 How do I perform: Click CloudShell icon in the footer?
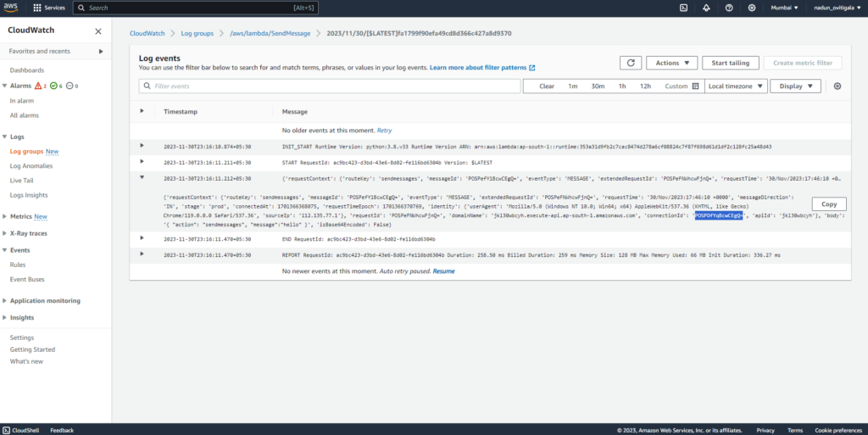click(x=6, y=430)
